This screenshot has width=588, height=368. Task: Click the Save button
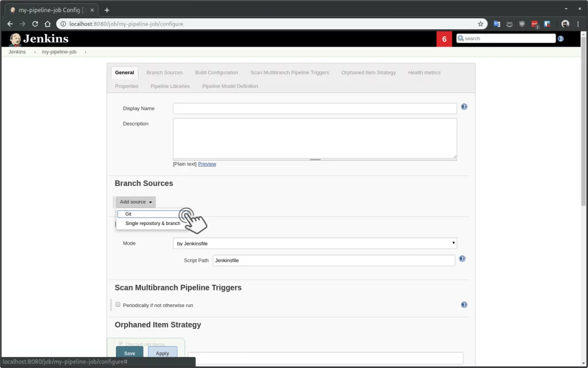pos(129,352)
